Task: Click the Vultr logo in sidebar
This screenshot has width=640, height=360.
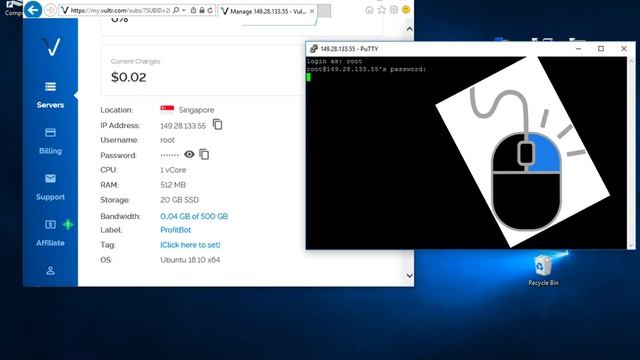Action: pyautogui.click(x=51, y=47)
